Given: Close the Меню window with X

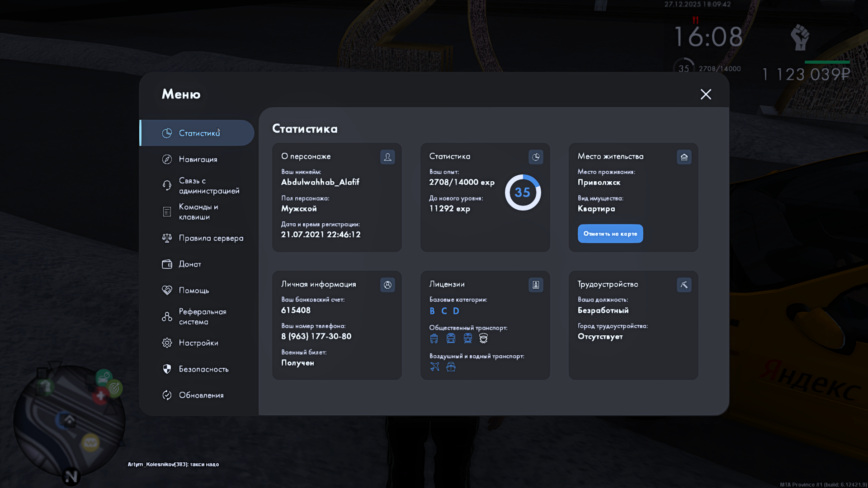Looking at the screenshot, I should point(706,94).
